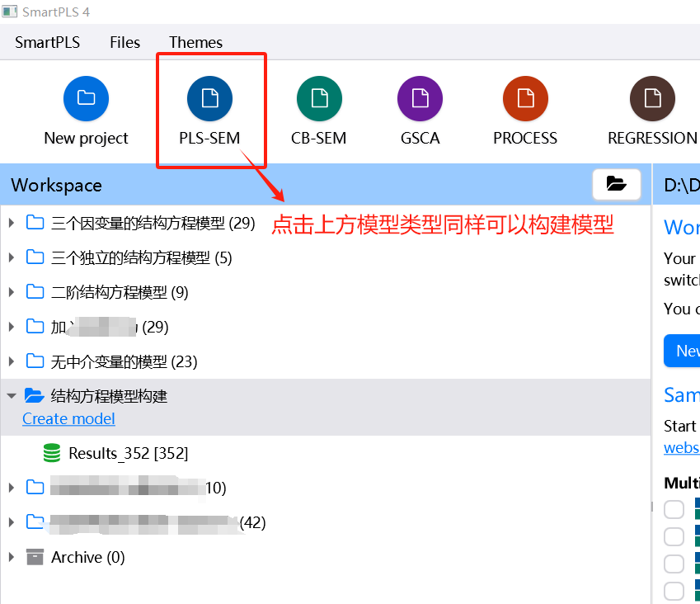
Task: Click the SmartPLS 4 title bar icon
Action: 9,12
